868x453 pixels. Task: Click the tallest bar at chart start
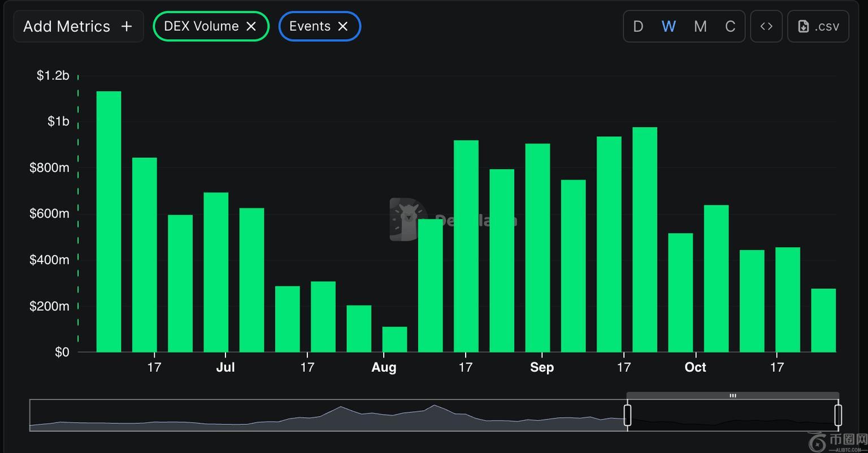click(x=108, y=221)
